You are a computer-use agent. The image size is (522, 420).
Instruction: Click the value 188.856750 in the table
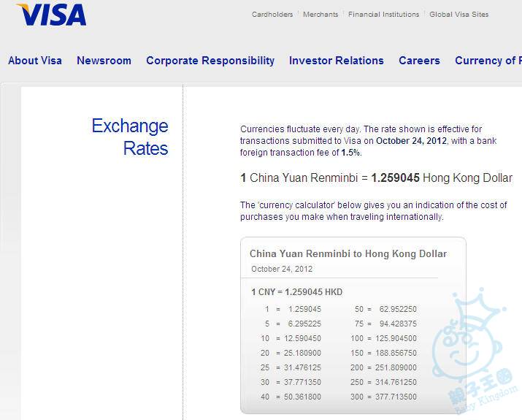[x=396, y=353]
